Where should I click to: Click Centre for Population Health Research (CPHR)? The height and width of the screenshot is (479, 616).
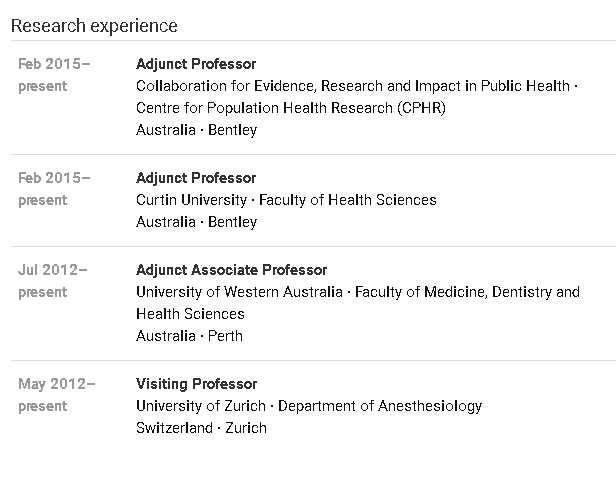pyautogui.click(x=291, y=108)
